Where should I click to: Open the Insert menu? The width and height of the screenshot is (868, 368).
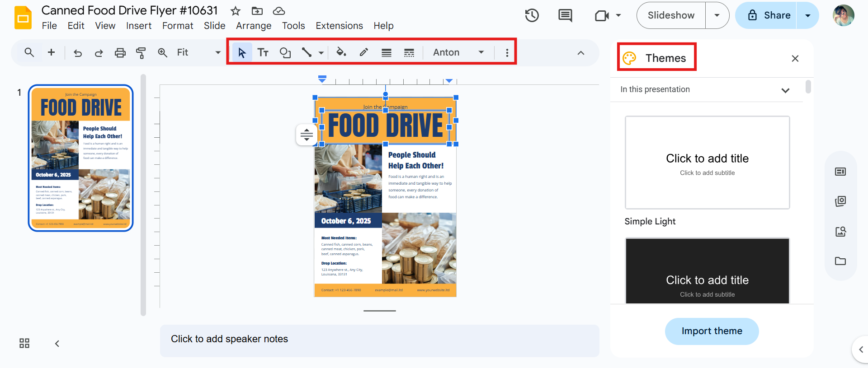[x=139, y=26]
